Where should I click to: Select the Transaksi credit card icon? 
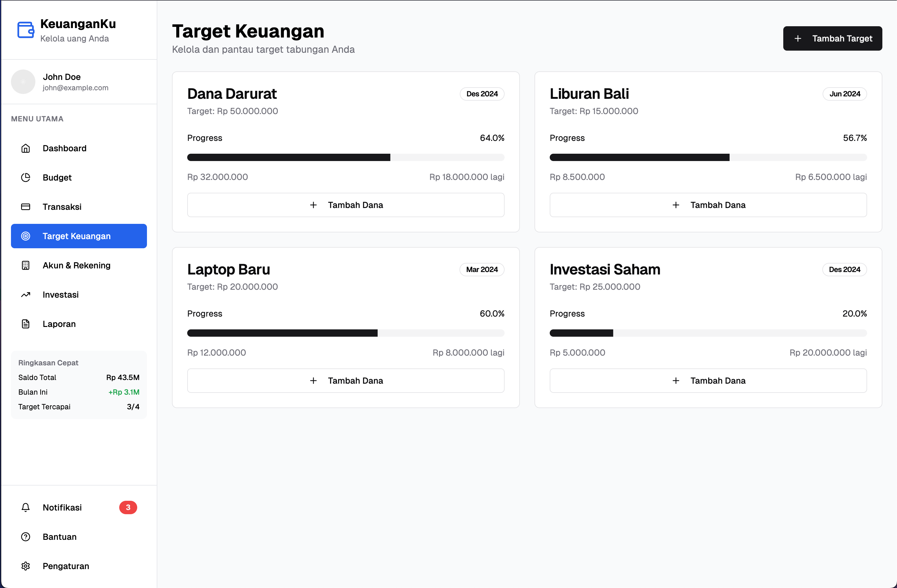tap(26, 206)
